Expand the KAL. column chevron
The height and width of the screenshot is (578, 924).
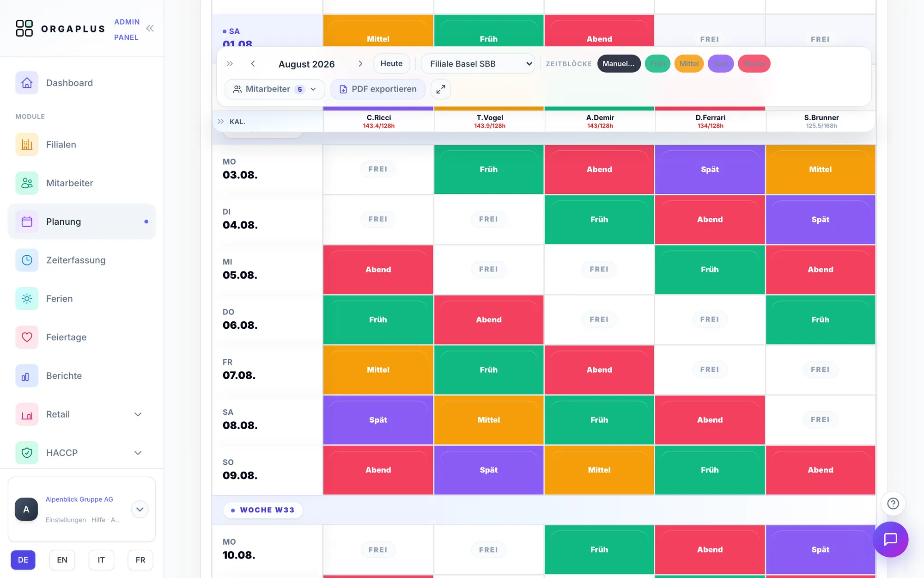click(221, 122)
